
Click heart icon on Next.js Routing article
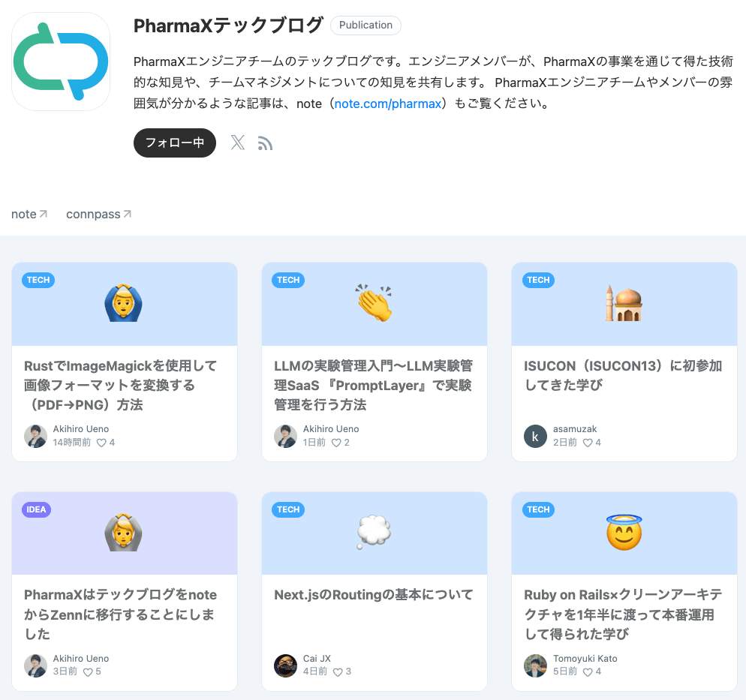pyautogui.click(x=338, y=672)
